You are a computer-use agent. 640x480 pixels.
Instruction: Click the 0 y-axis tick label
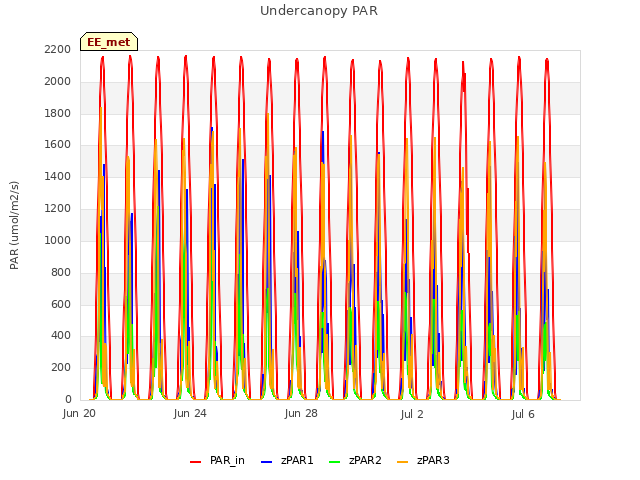pyautogui.click(x=68, y=400)
